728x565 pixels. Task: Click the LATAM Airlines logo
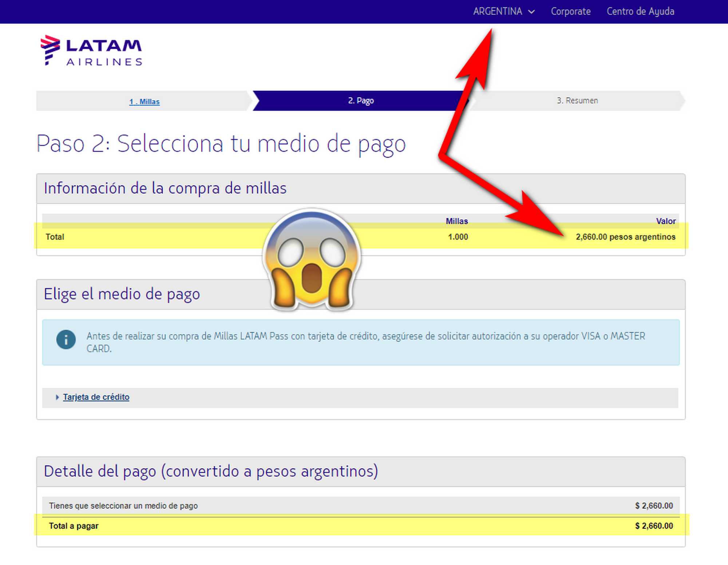point(91,50)
